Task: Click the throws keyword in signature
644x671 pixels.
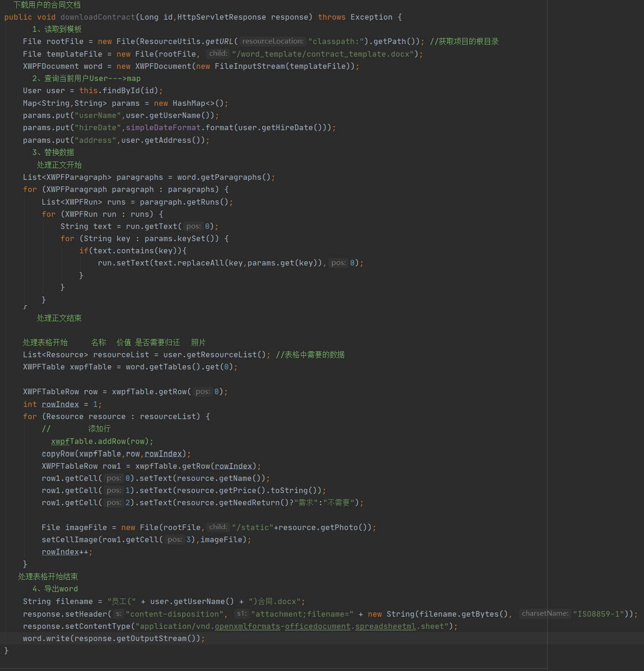Action: pyautogui.click(x=332, y=17)
